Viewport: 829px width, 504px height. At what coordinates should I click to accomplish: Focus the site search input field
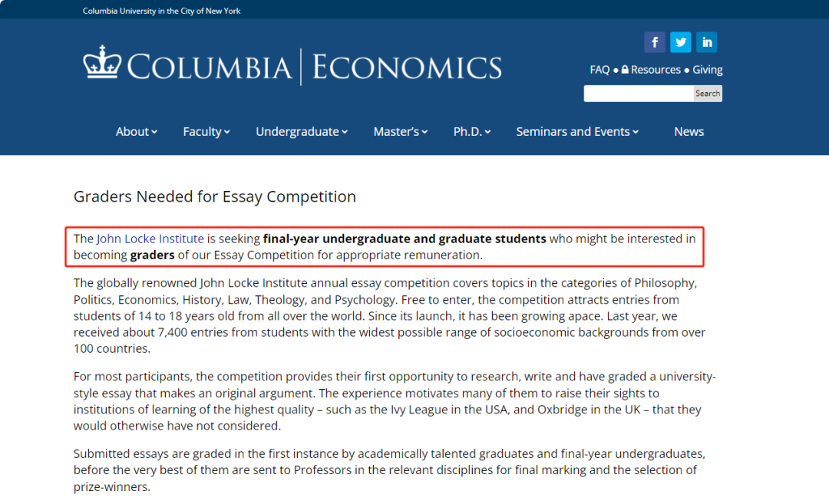click(639, 94)
